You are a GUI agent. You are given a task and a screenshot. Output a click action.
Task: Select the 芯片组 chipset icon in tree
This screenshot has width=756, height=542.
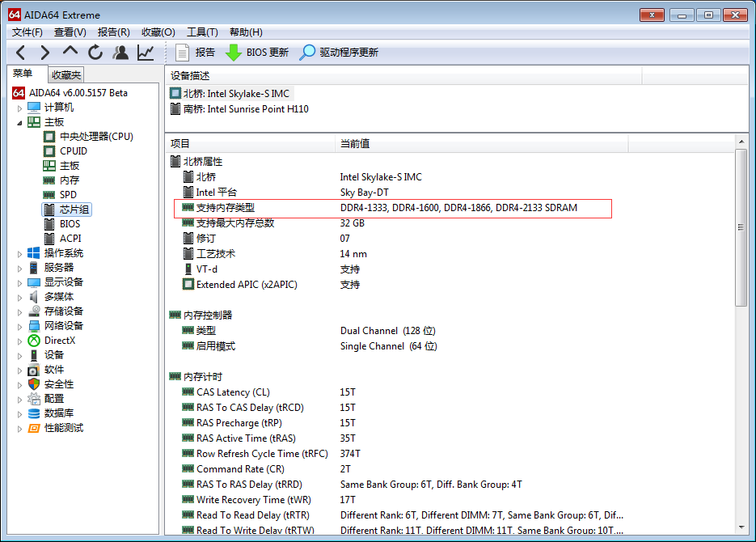click(49, 210)
